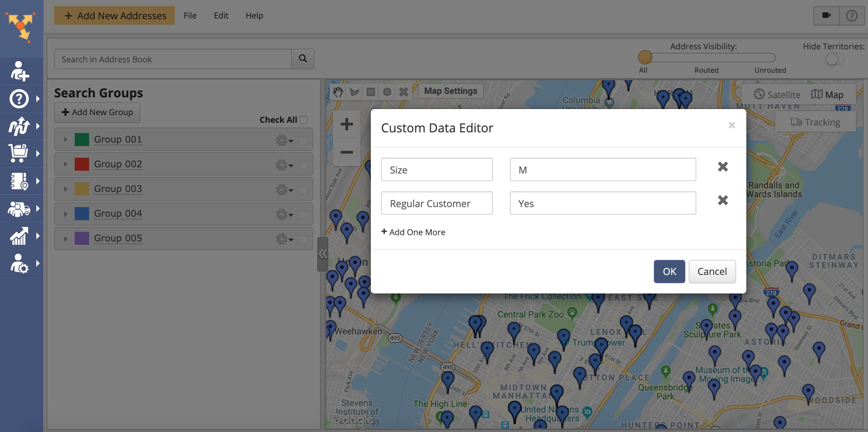Click the Group 005 purple color swatch
Screen dimensions: 868x432
pyautogui.click(x=82, y=238)
